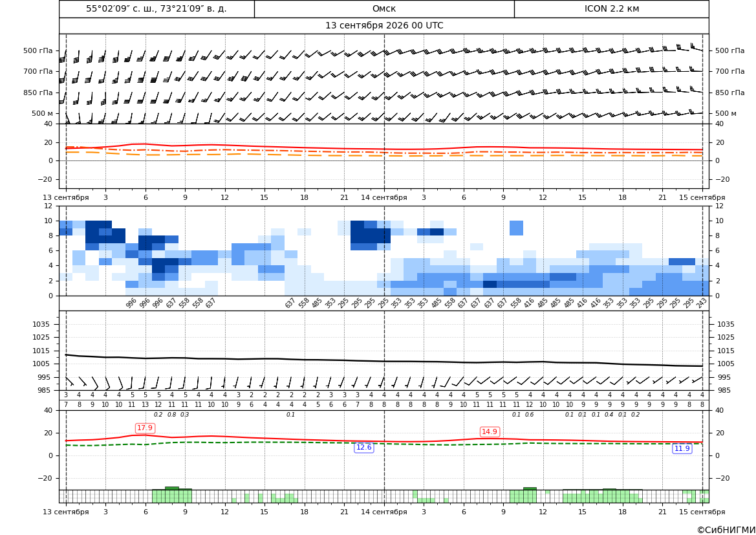
Task: Click the Омск city title cell
Action: pos(384,8)
